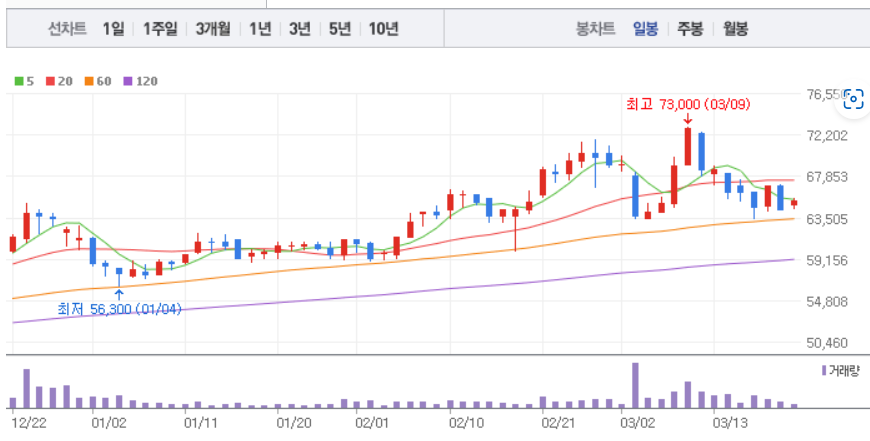The height and width of the screenshot is (441, 870).
Task: Click the orange 60-day moving average legend
Action: pyautogui.click(x=98, y=82)
